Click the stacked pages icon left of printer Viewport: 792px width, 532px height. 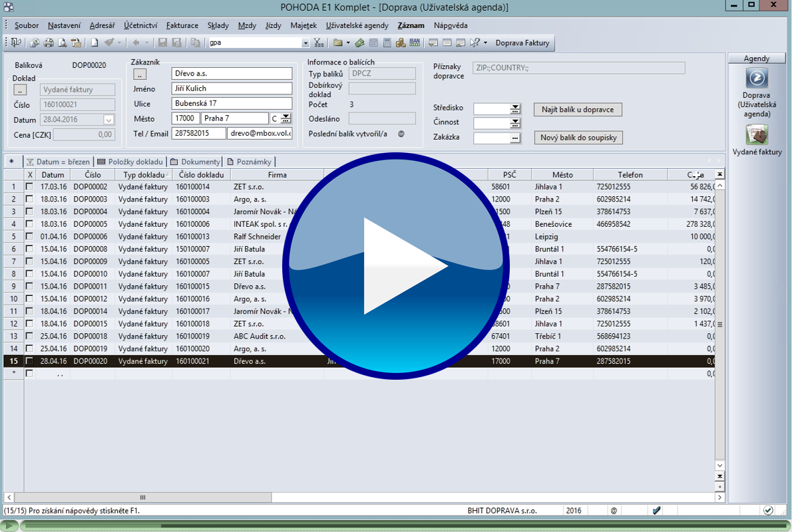click(35, 43)
